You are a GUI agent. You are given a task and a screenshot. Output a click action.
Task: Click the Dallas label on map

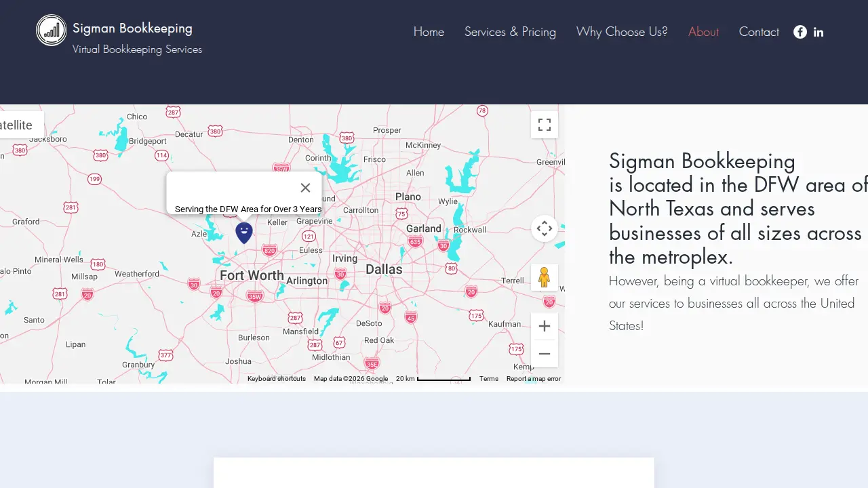[384, 269]
